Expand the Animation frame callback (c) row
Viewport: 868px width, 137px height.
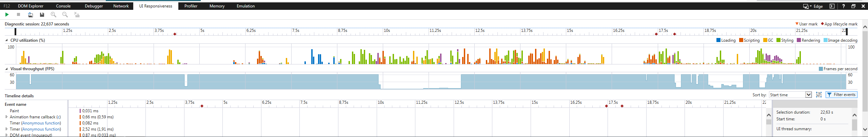(x=6, y=117)
